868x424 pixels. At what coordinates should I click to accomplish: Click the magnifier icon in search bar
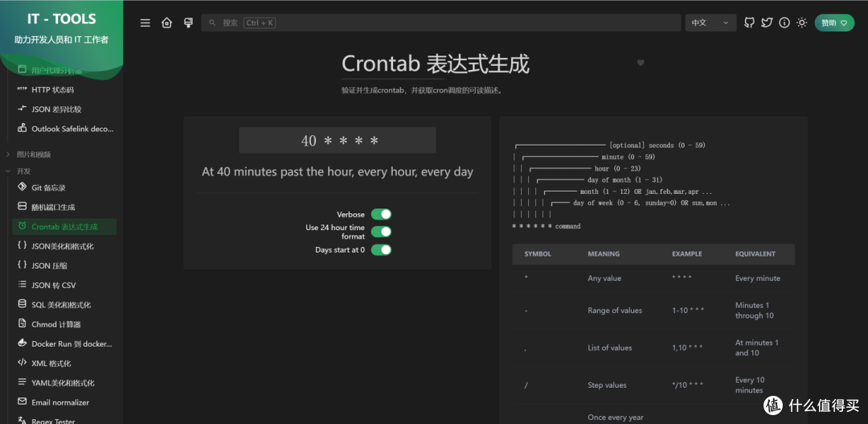(212, 23)
